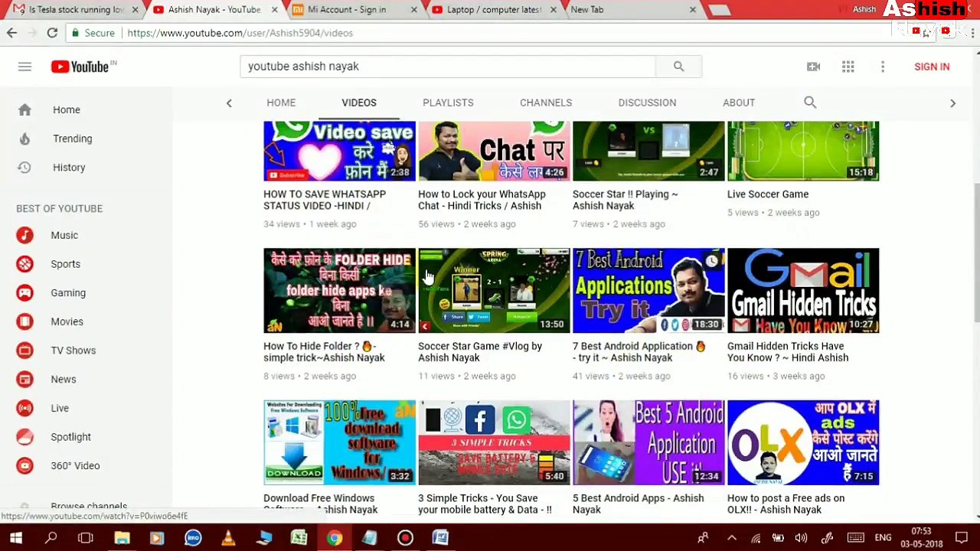The image size is (980, 551).
Task: Open the three-dot settings menu
Action: (x=883, y=67)
